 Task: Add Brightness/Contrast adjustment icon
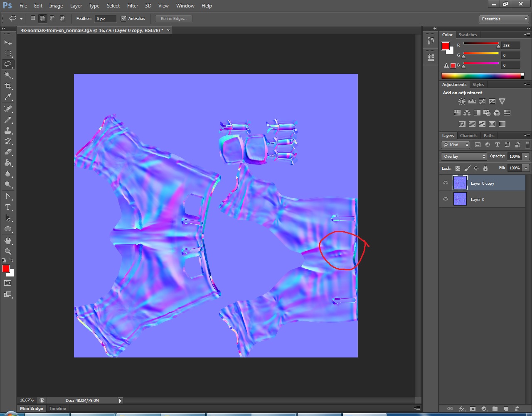[462, 101]
